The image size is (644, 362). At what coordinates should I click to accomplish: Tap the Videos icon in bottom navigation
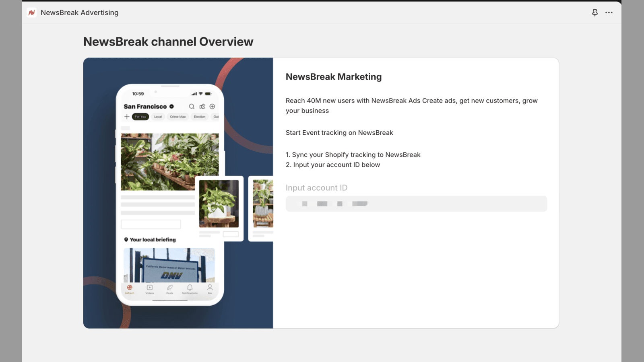[150, 287]
